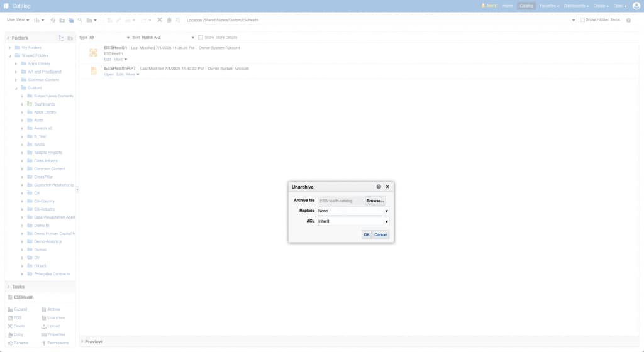644x352 pixels.
Task: Open More menu under ESSHealthRPT
Action: pyautogui.click(x=133, y=74)
